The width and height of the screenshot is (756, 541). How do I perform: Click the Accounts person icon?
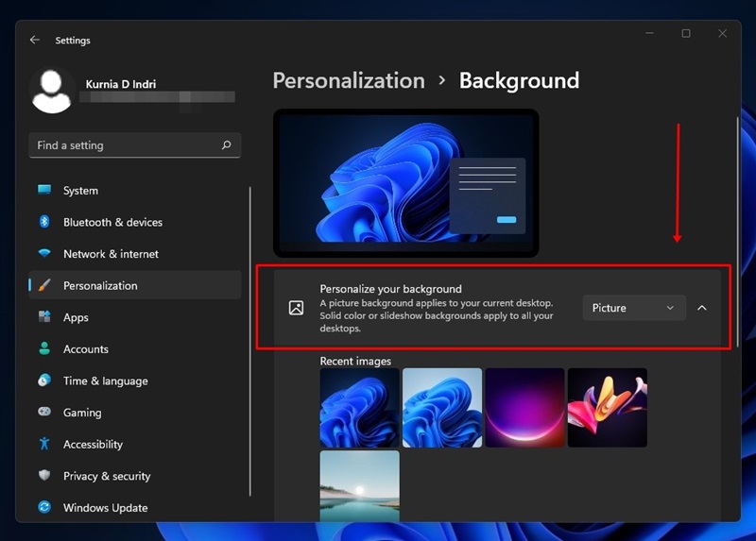point(44,348)
